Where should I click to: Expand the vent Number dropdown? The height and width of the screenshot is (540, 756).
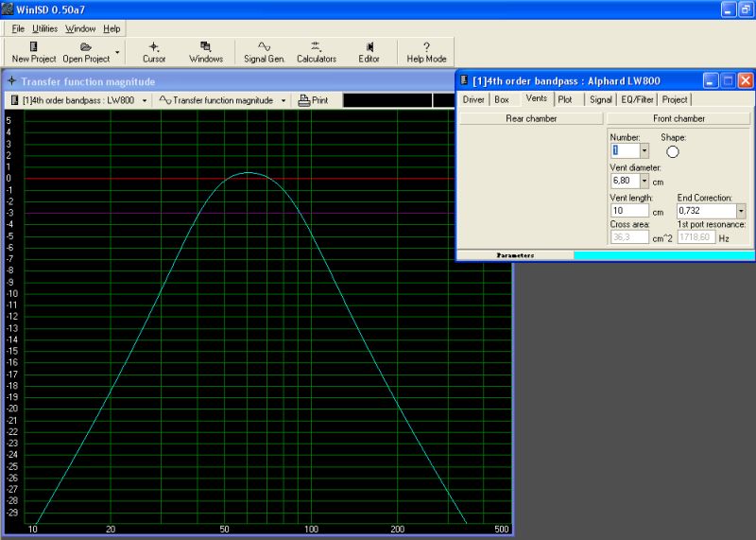[x=644, y=150]
